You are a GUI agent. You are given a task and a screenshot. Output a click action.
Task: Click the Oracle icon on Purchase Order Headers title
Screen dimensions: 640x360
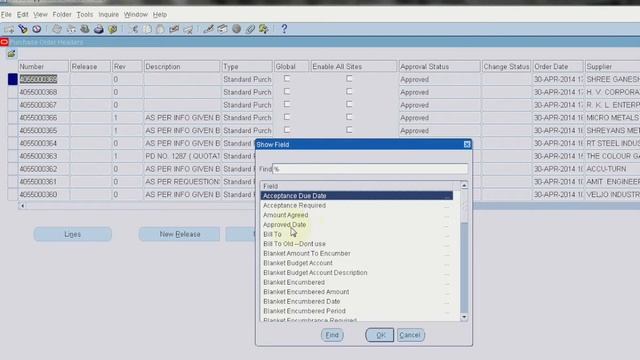tap(4, 42)
